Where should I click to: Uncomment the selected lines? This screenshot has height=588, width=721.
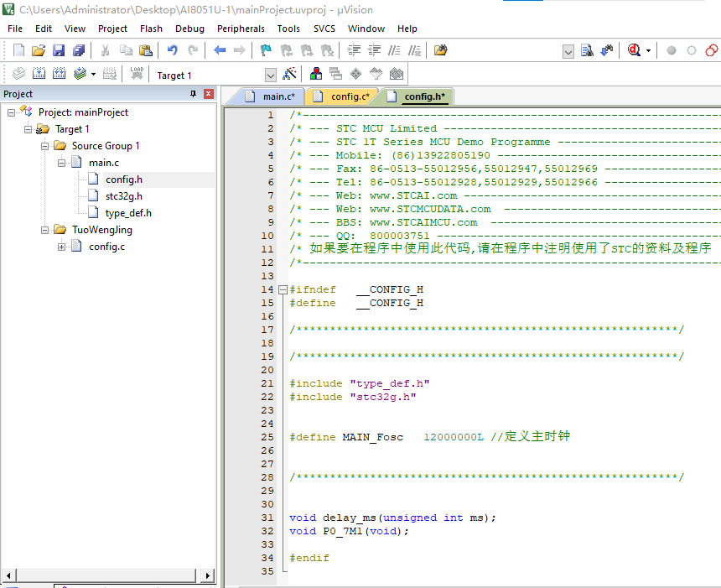point(414,50)
